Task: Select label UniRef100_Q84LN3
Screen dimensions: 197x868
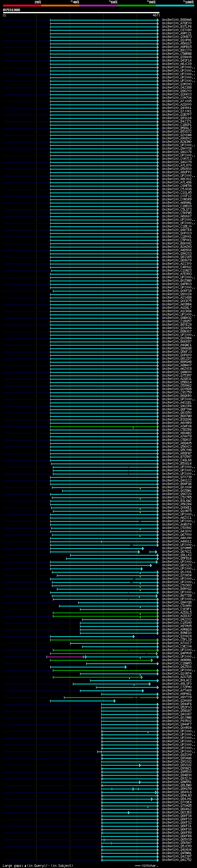Action: (176, 796)
